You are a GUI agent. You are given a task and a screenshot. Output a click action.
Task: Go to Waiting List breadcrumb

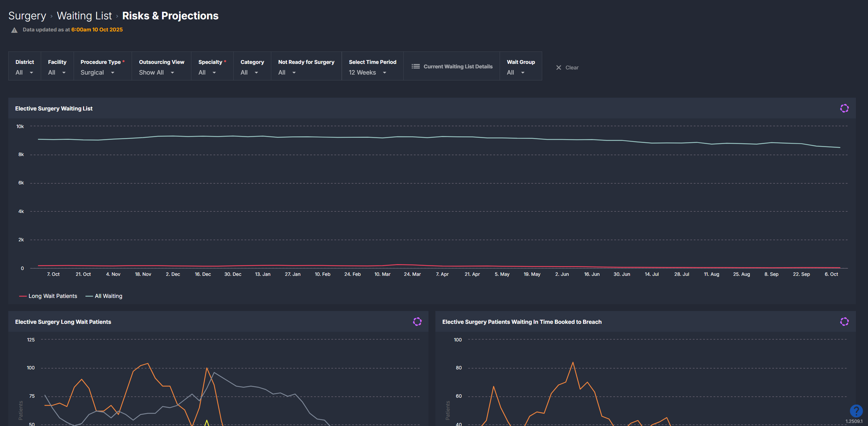(84, 16)
